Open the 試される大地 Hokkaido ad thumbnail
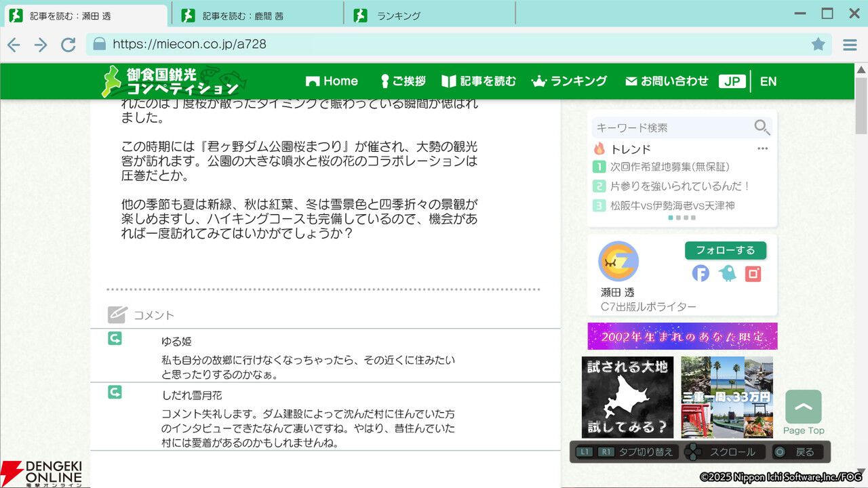 (628, 397)
